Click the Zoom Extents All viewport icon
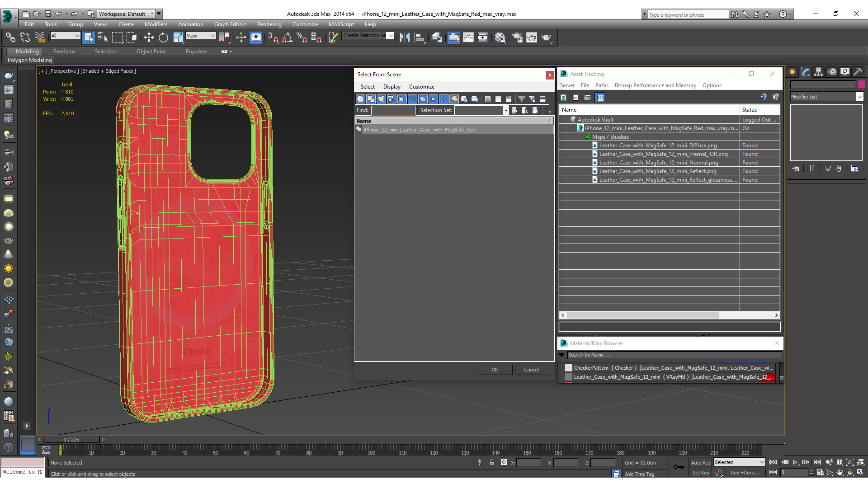Screen dimensions: 868x488 click(861, 462)
